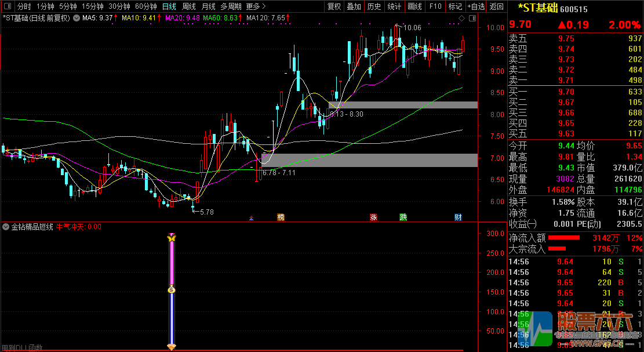Click the green 跌 marker icon
Screen dimensions: 644x352
click(403, 217)
